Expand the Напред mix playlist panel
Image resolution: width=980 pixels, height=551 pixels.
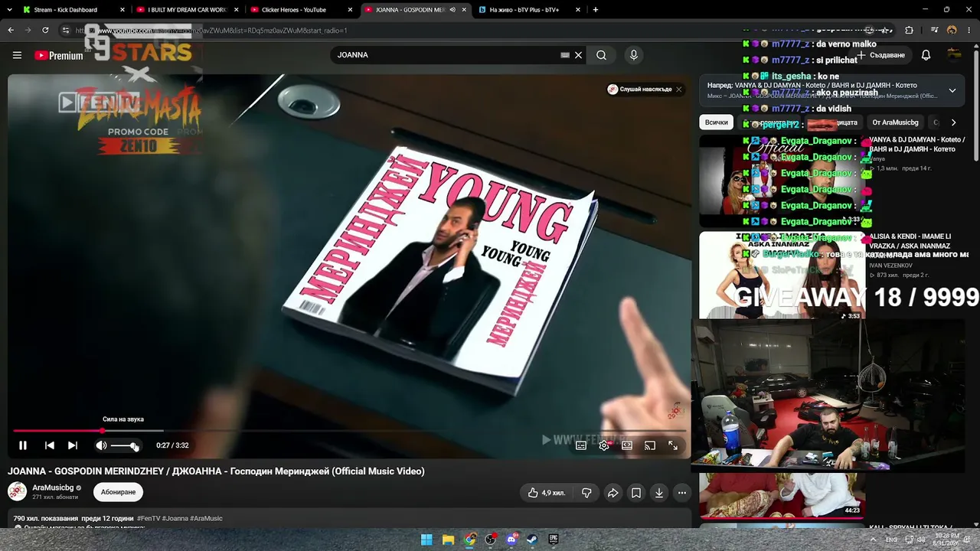(952, 90)
